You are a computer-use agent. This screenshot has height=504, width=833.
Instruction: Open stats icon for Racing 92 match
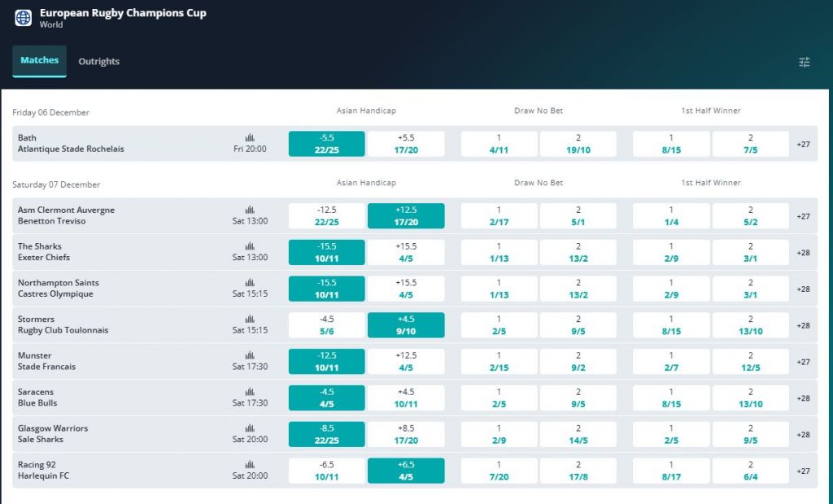tap(250, 464)
